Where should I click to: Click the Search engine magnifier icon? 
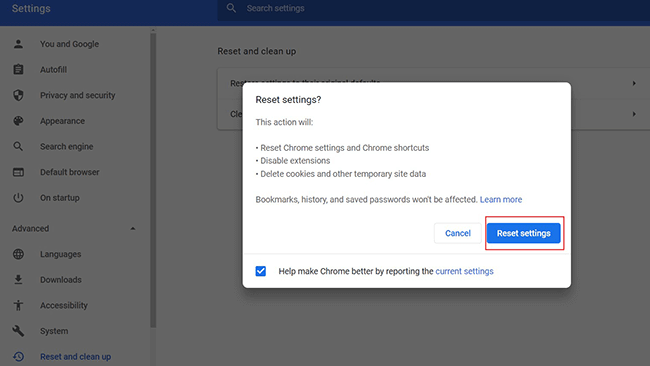[18, 146]
